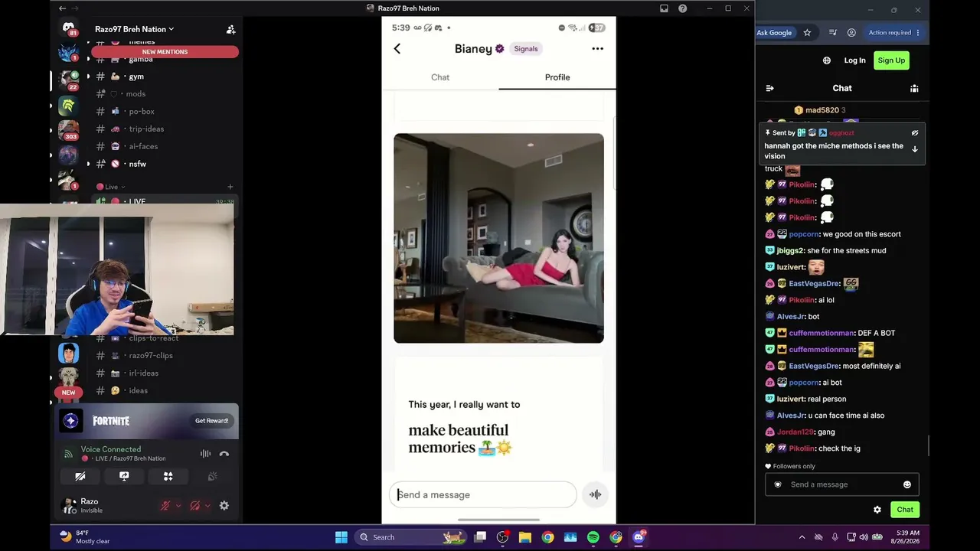Open headphone output options dropdown

click(208, 506)
